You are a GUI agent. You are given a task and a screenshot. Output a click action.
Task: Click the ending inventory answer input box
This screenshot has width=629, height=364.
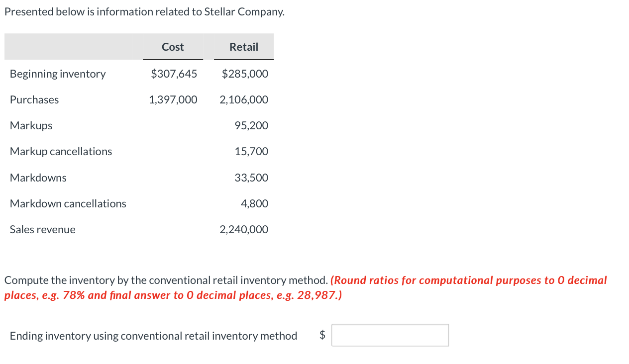click(x=390, y=335)
